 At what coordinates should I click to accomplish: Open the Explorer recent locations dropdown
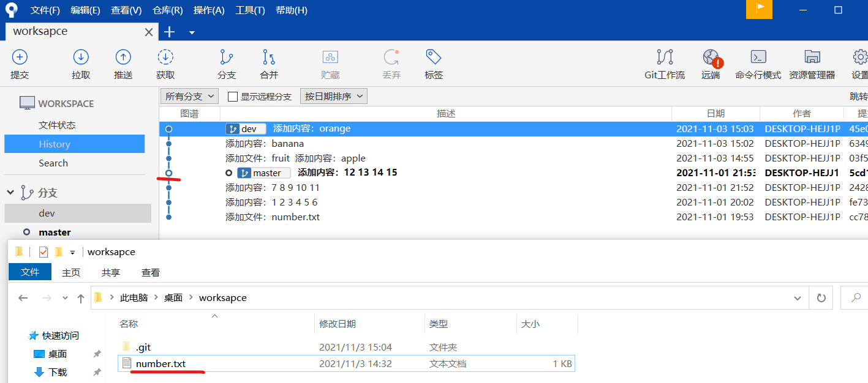click(65, 299)
